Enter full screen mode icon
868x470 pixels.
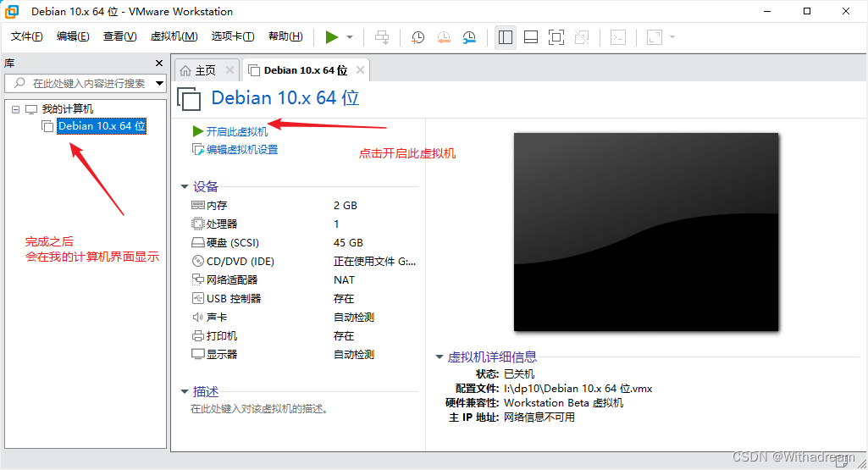click(556, 37)
